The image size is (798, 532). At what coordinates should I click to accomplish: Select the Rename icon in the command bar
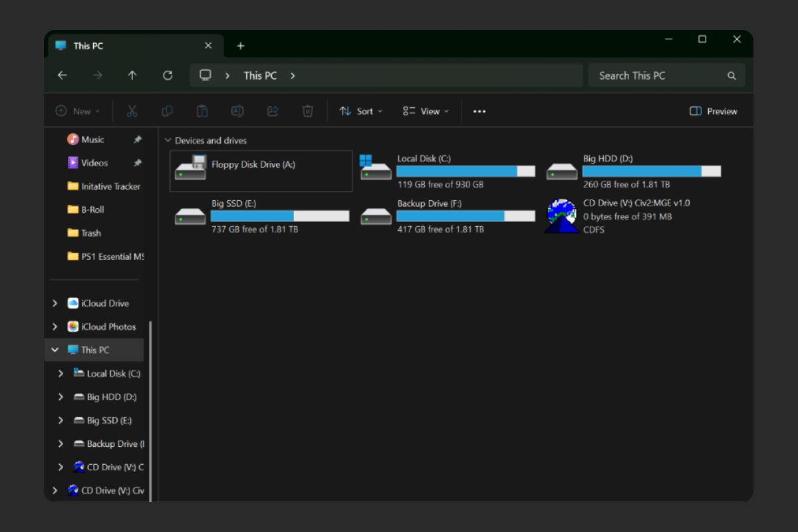point(237,111)
